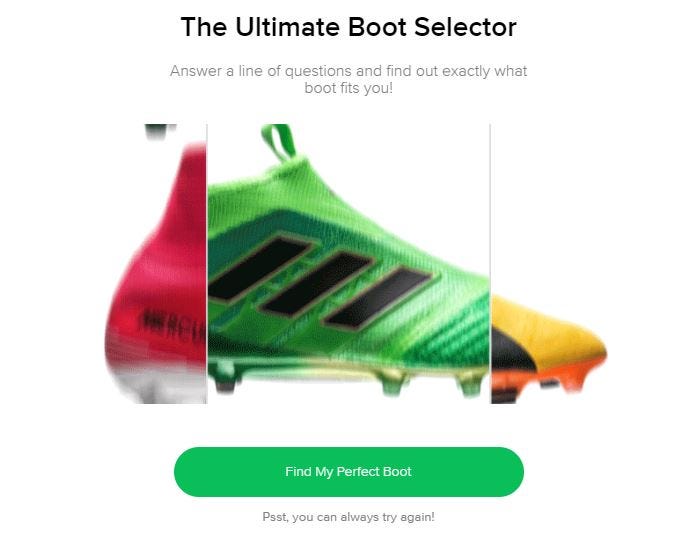Viewport: 697px width, 548px height.
Task: Click divider line between red and green boots
Action: 207,260
